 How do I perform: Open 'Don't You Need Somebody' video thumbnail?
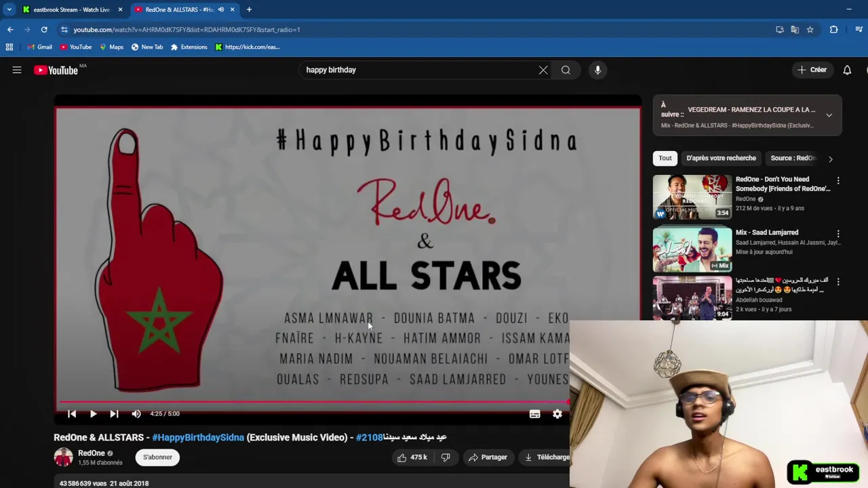tap(692, 197)
